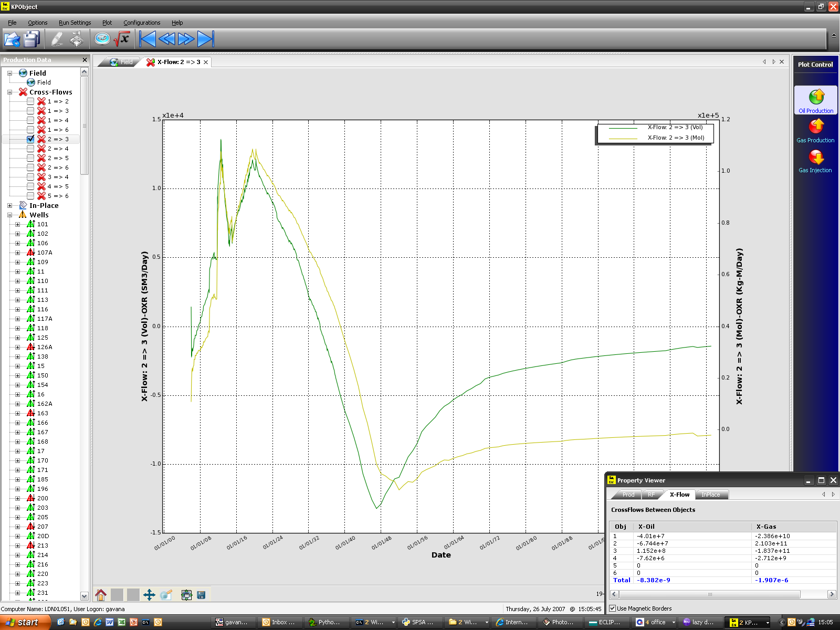Save the plot with bottom floppy icon
Viewport: 840px width, 630px height.
pyautogui.click(x=201, y=595)
